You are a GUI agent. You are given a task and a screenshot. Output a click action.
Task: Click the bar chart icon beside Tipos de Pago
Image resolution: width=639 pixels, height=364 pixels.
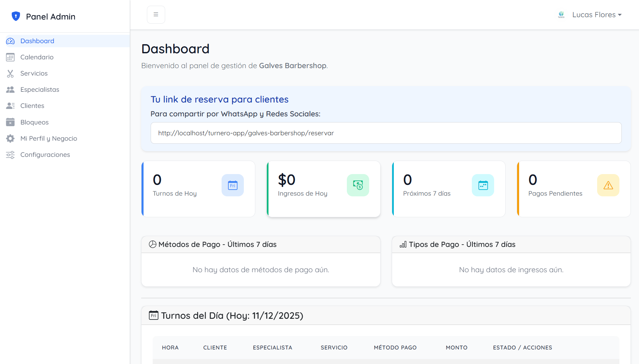coord(403,245)
